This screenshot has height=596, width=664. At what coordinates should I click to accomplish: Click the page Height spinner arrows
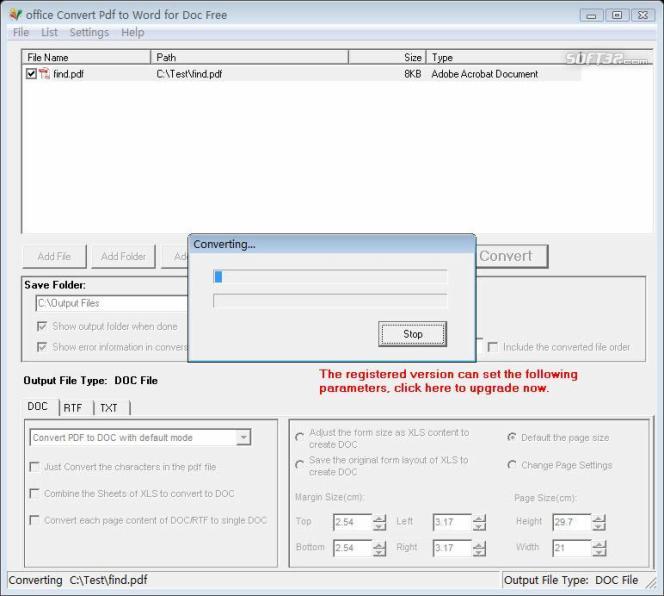click(x=599, y=522)
